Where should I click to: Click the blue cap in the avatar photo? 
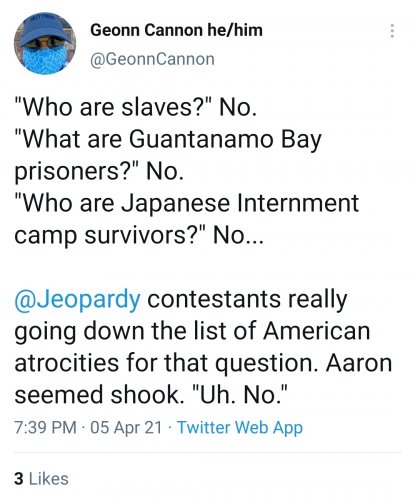coord(45,28)
